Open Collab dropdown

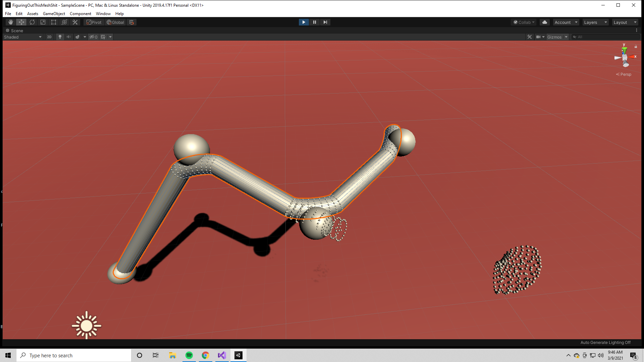[524, 22]
